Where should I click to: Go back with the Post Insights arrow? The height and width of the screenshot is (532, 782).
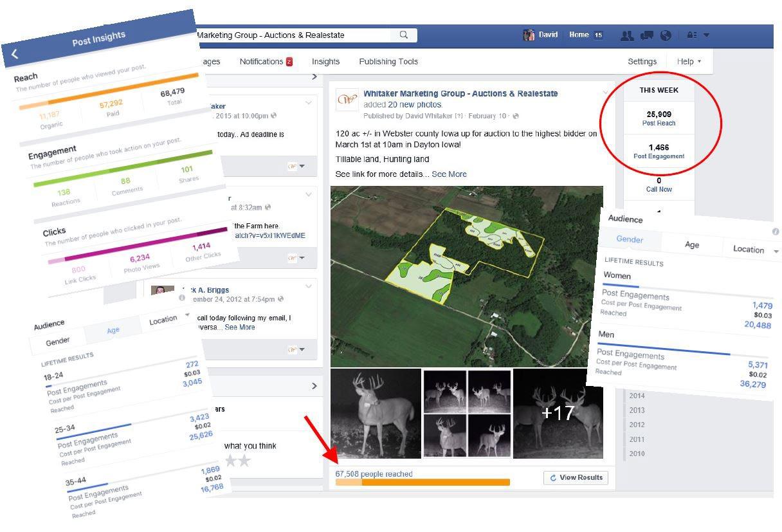click(14, 55)
